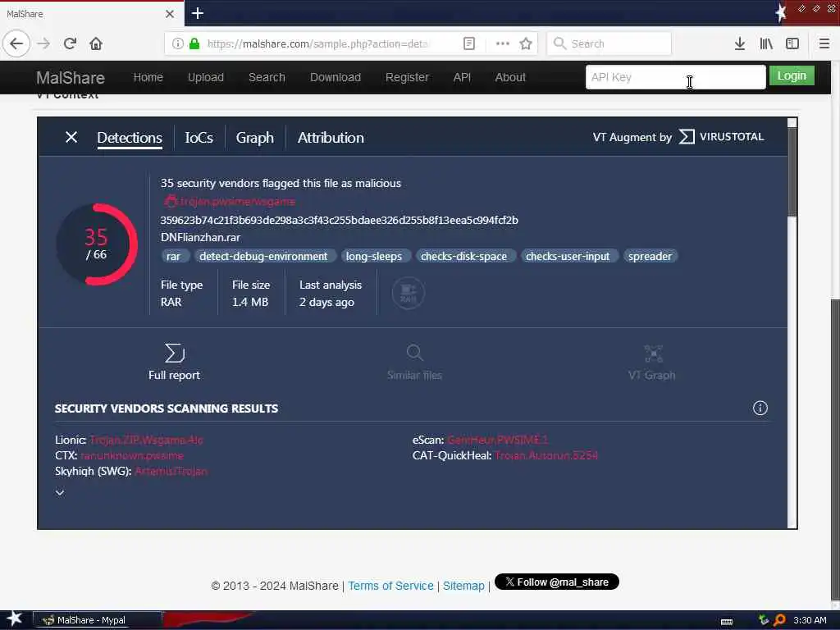Viewport: 840px width, 630px height.
Task: Open the library icon
Action: point(766,43)
